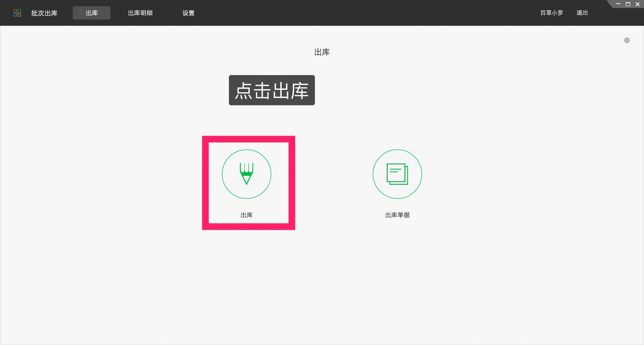Screen dimensions: 644x345
Task: Click the 出库 label under the pencil icon
Action: click(247, 215)
